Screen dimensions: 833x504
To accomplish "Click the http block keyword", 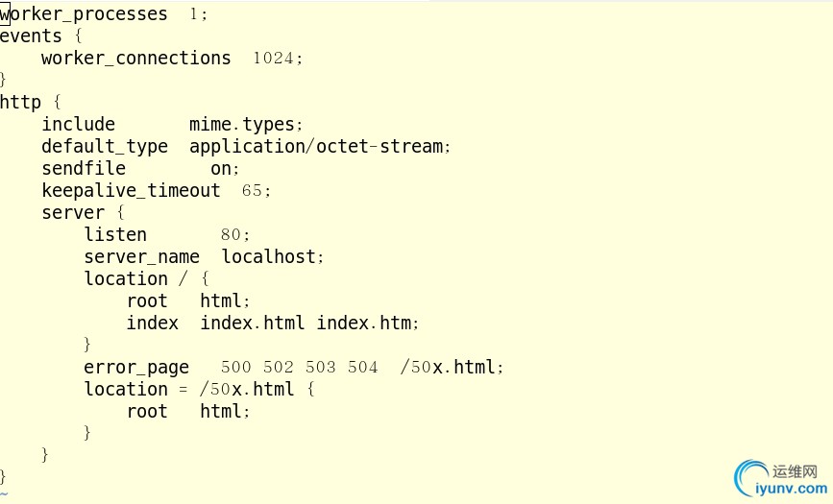I will point(20,102).
